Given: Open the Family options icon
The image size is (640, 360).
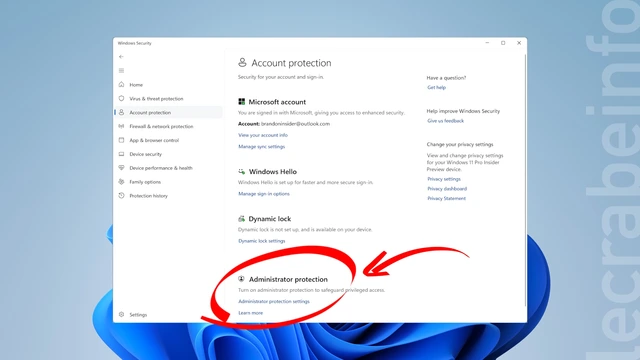Looking at the screenshot, I should [121, 182].
